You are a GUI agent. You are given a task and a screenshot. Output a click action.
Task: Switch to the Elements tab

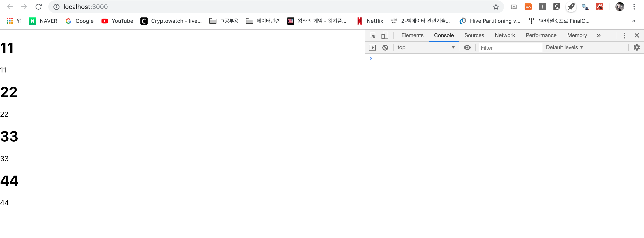412,36
